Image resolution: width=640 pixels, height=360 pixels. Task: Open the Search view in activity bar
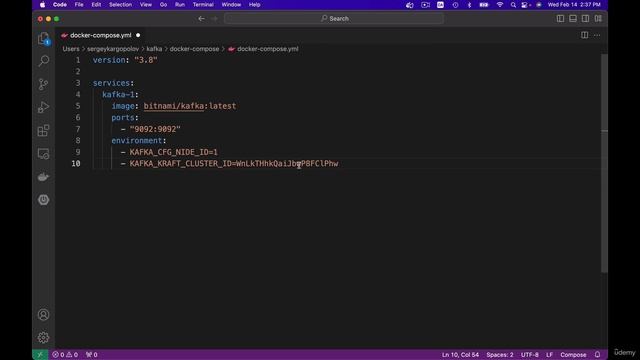[44, 61]
